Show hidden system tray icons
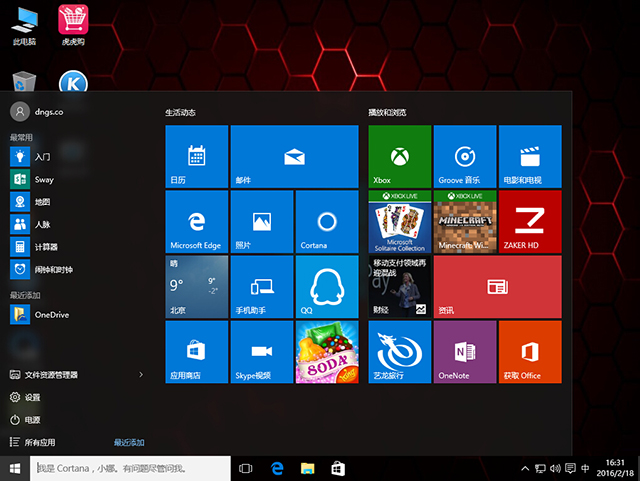Image resolution: width=640 pixels, height=481 pixels. pyautogui.click(x=525, y=468)
